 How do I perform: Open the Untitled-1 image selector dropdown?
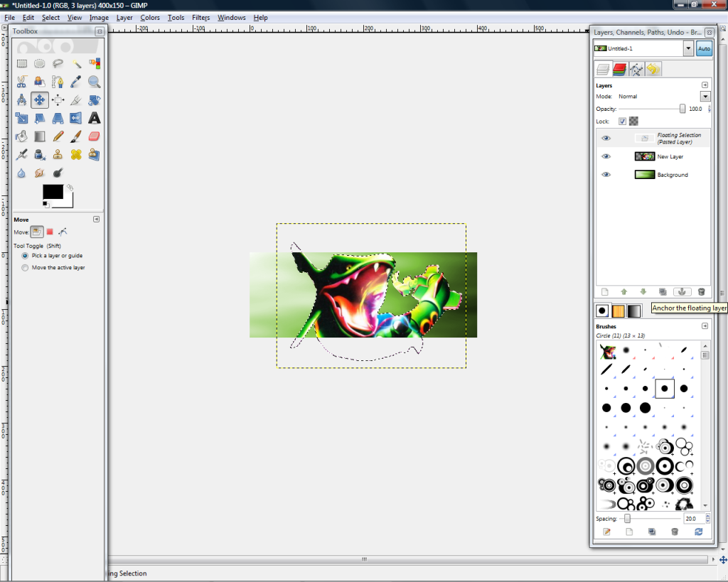pos(688,48)
